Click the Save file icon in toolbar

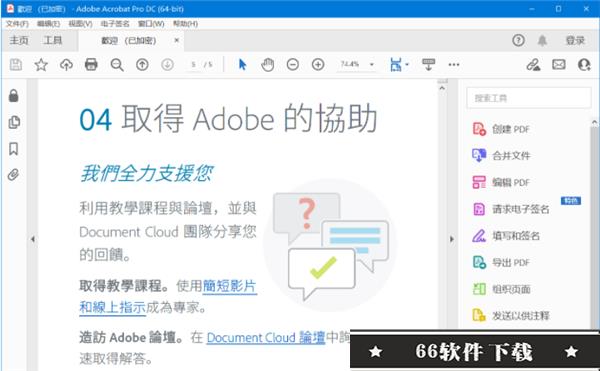coord(16,64)
